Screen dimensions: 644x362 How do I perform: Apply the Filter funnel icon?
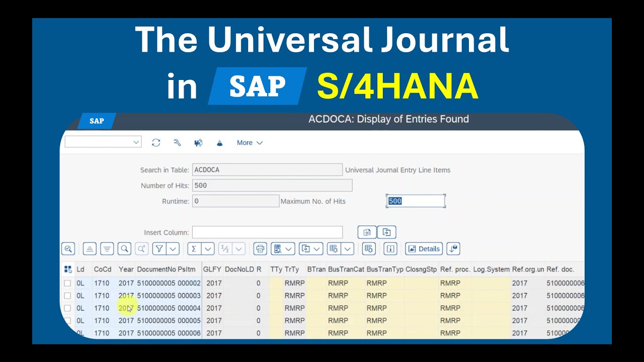[x=159, y=248]
